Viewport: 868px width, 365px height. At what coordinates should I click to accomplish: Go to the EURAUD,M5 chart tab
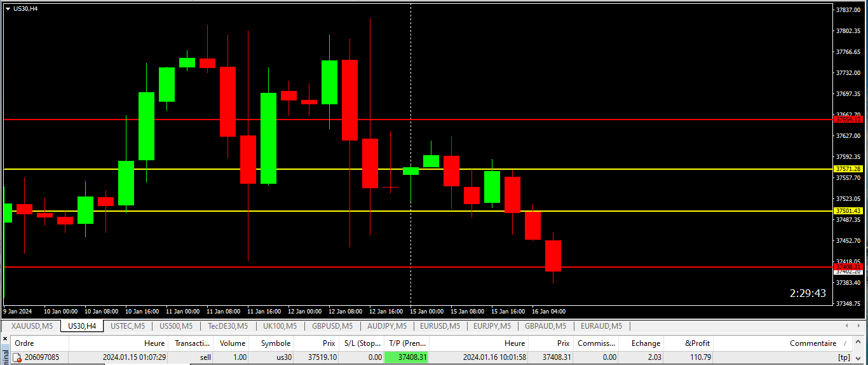coord(600,326)
